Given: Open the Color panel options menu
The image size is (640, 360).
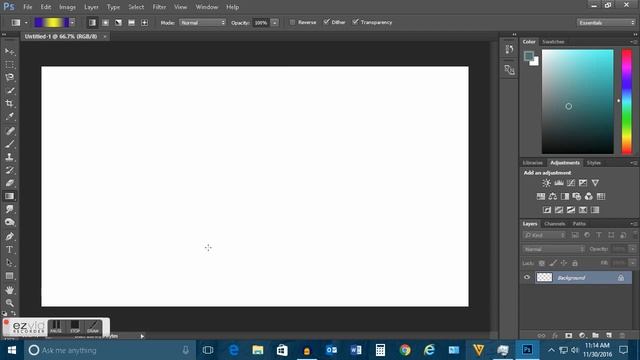Looking at the screenshot, I should point(634,42).
